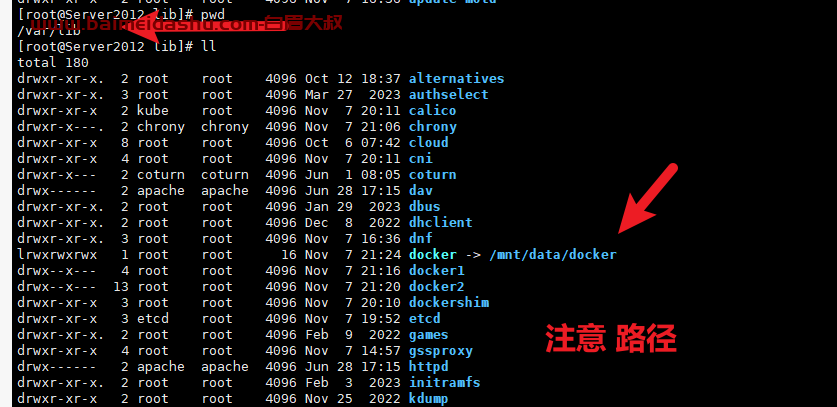Click the httpd directory name
The width and height of the screenshot is (837, 407).
pyautogui.click(x=429, y=367)
